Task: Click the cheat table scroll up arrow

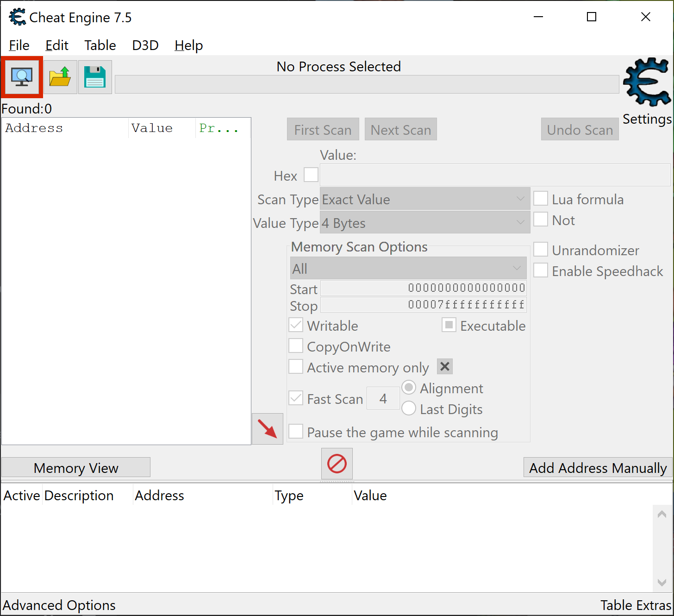Action: click(x=662, y=514)
